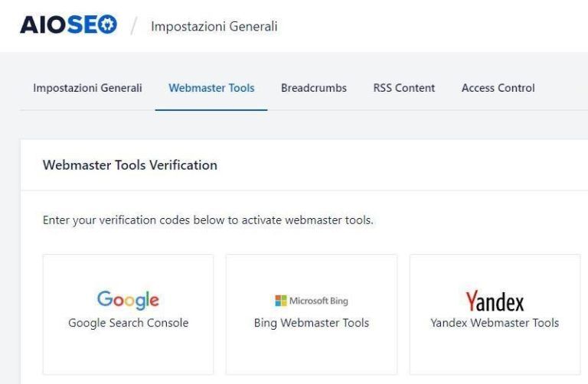Go to the RSS Content tab

point(404,88)
